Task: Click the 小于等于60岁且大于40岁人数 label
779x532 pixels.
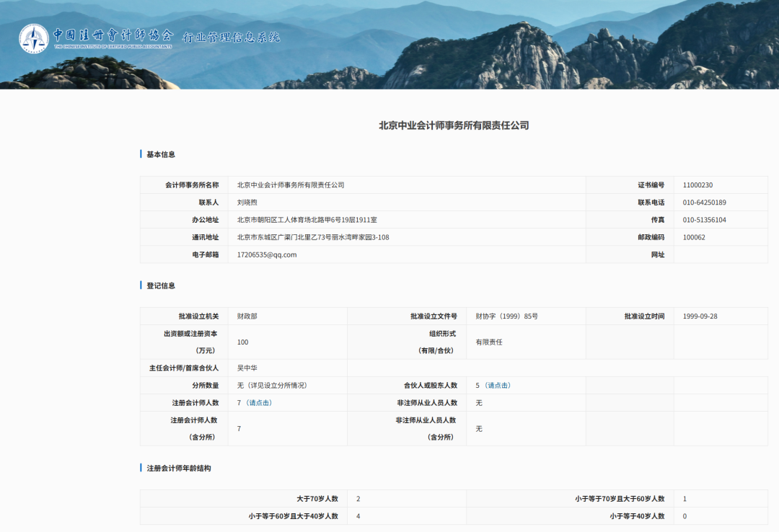Action: pyautogui.click(x=293, y=516)
